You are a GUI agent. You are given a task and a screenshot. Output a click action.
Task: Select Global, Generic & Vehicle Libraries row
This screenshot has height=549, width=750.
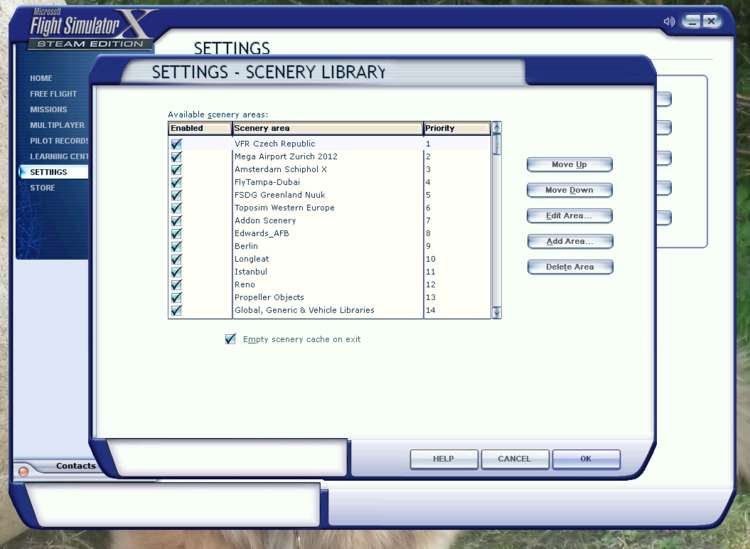(330, 310)
